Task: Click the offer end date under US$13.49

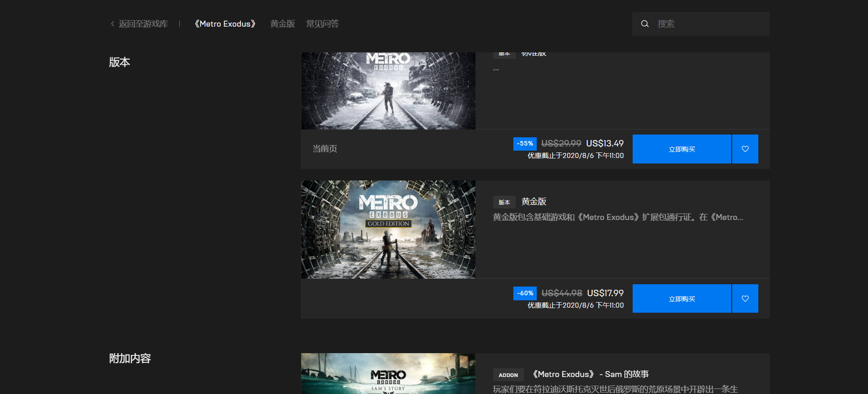Action: 576,156
